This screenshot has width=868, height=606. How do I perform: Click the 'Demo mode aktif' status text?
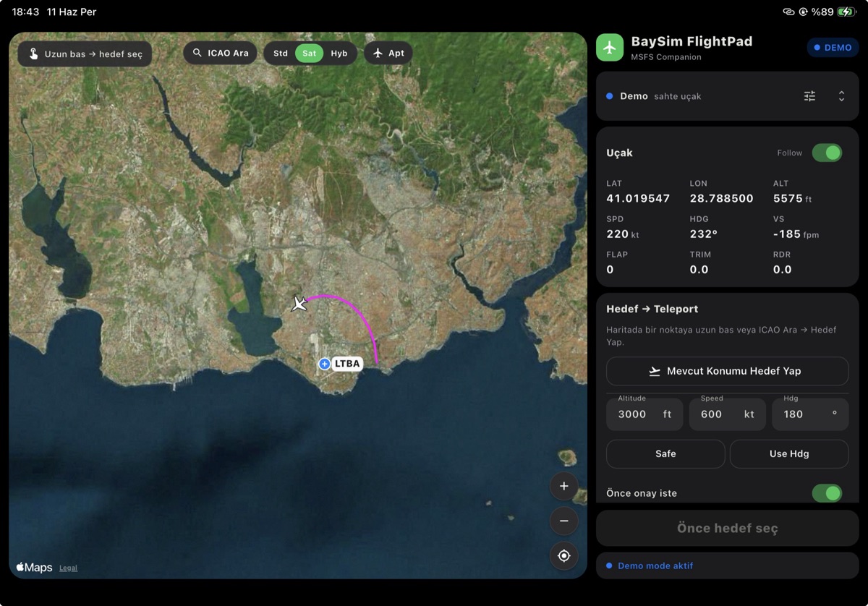(655, 566)
